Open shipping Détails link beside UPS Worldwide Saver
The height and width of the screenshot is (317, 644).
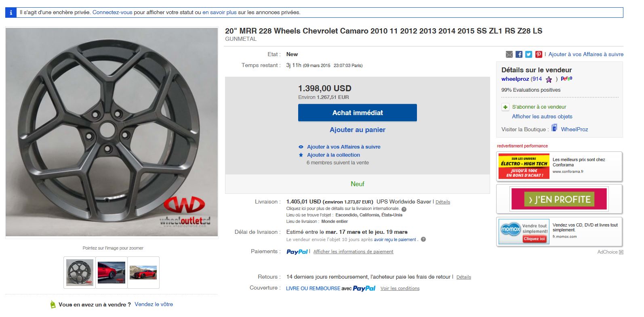(443, 202)
